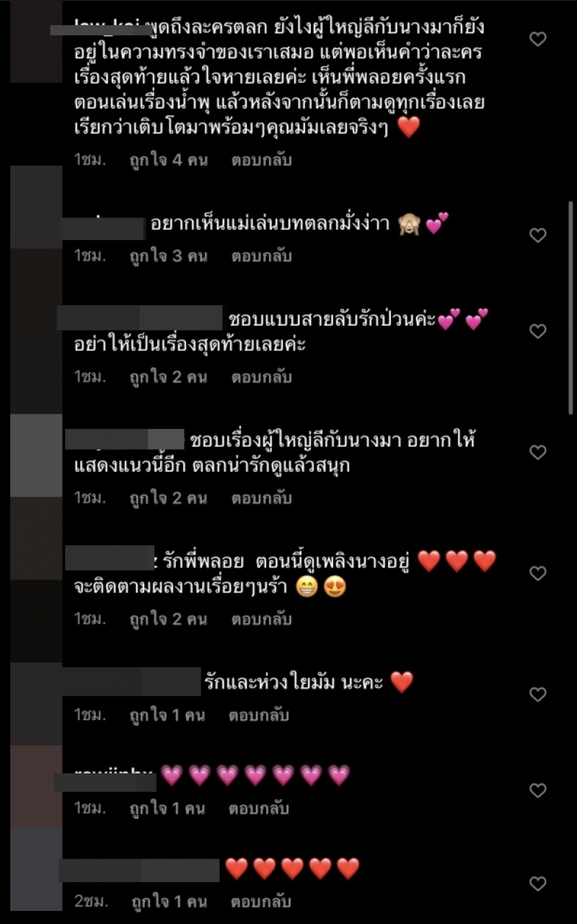Tap heart on อยากเห็นแม่เล่นบทตลก comment
This screenshot has height=924, width=577.
coord(538,235)
